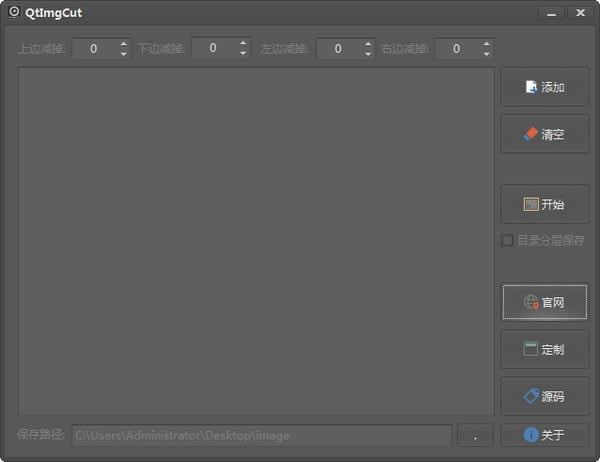Open the 源码 (Source code) tag button
The width and height of the screenshot is (600, 462).
tap(545, 396)
